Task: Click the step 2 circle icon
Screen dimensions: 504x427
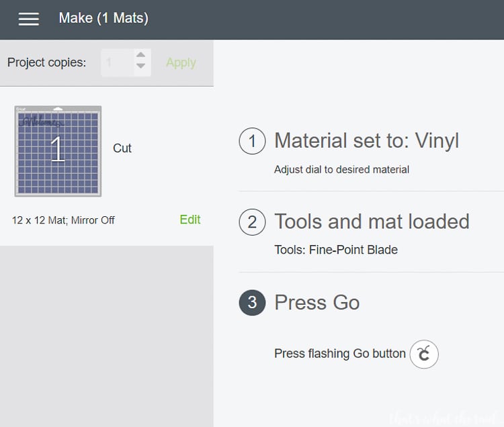Action: coord(252,222)
